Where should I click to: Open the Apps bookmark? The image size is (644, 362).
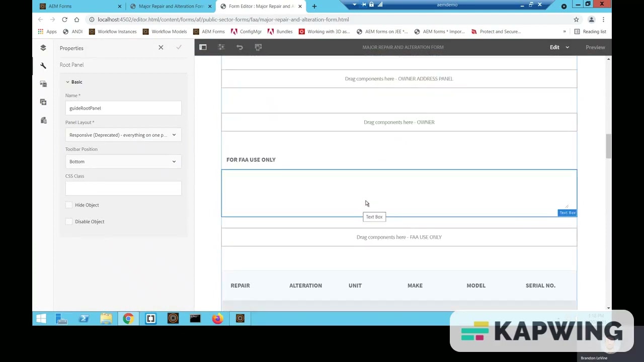tap(47, 31)
